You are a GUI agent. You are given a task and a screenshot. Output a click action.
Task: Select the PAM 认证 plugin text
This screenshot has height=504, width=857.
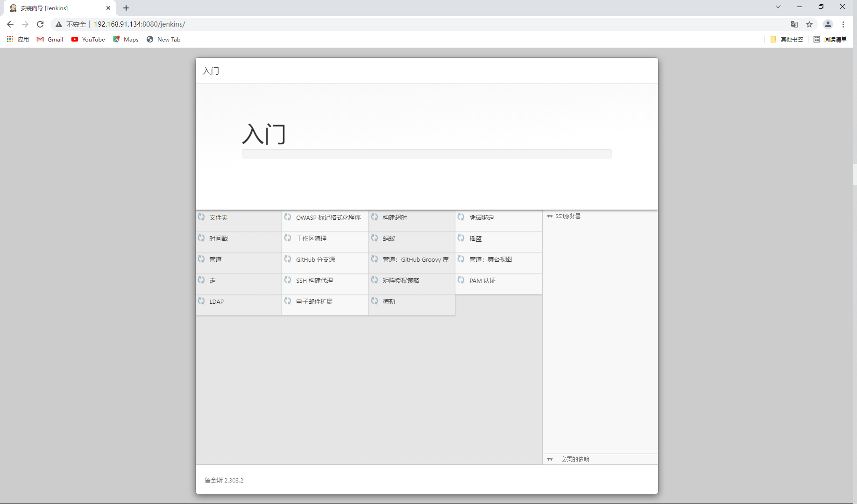[x=482, y=280]
